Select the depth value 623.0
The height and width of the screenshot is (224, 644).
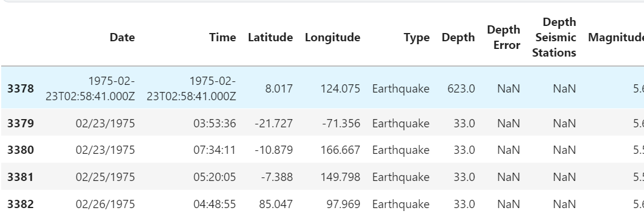pyautogui.click(x=462, y=89)
